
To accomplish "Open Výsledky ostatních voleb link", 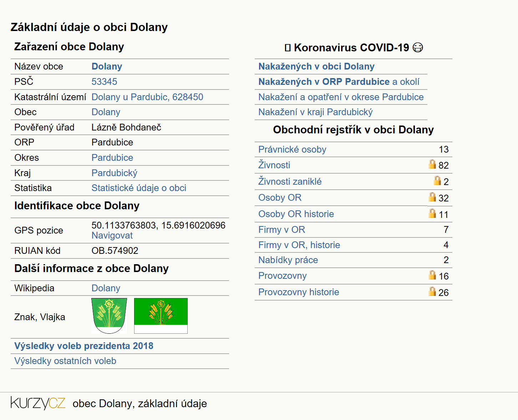I will (65, 361).
